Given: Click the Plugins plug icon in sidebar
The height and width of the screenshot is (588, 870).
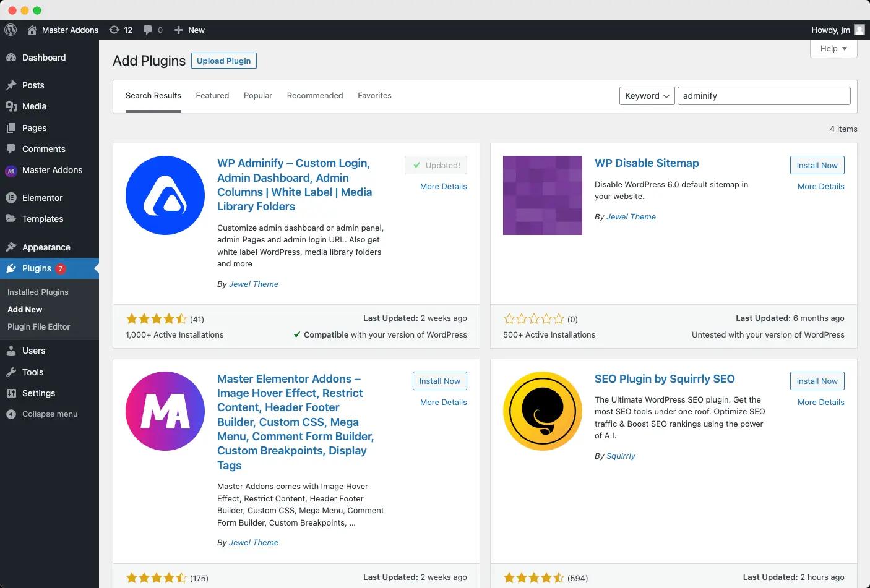Looking at the screenshot, I should click(x=11, y=268).
